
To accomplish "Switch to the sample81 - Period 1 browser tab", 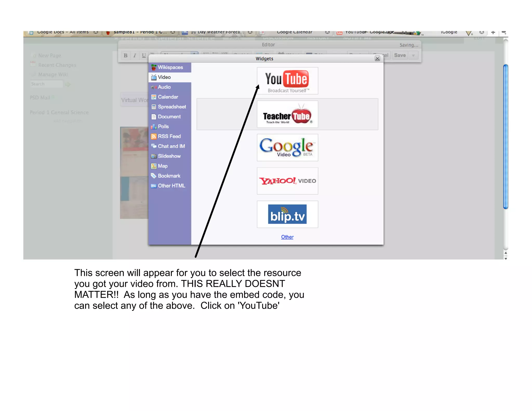I will [x=140, y=32].
